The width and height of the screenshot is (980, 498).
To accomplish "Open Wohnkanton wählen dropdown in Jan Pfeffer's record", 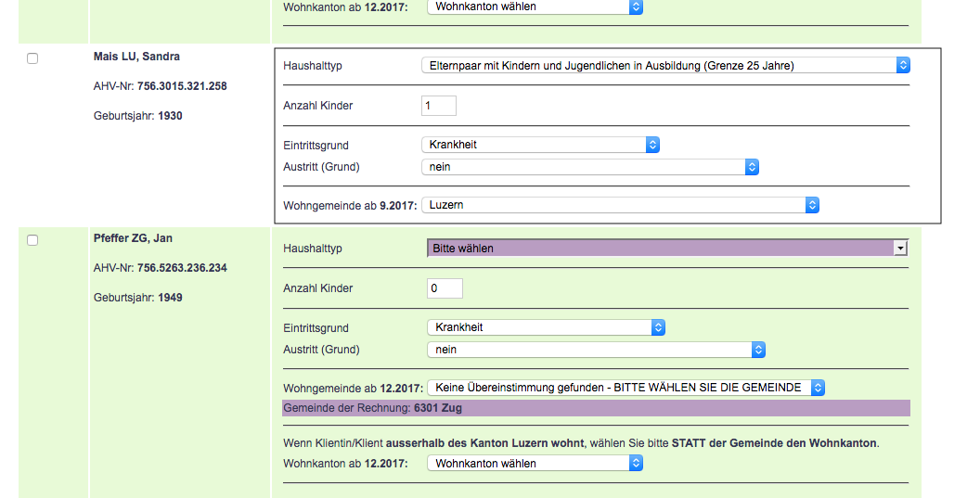I will point(535,463).
